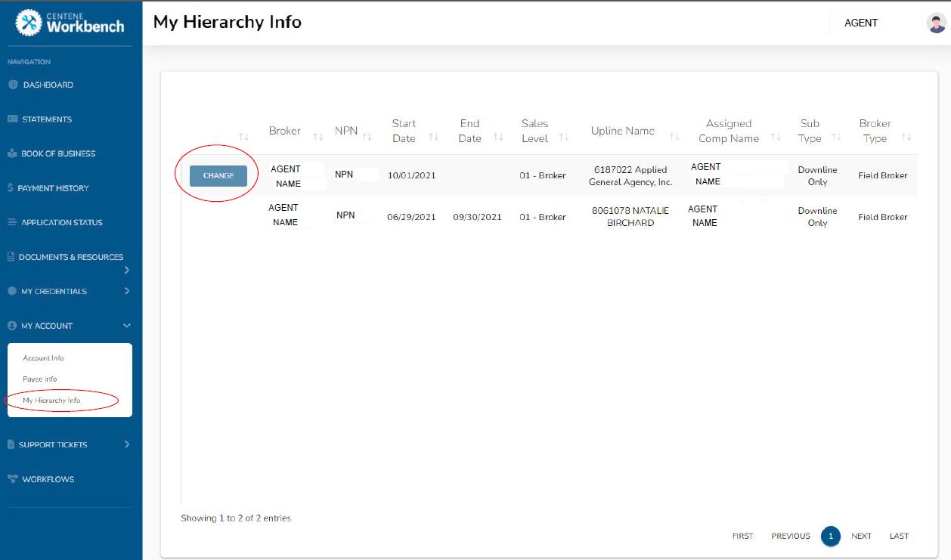Sort by End Date arrows
The image size is (951, 560).
pyautogui.click(x=498, y=137)
